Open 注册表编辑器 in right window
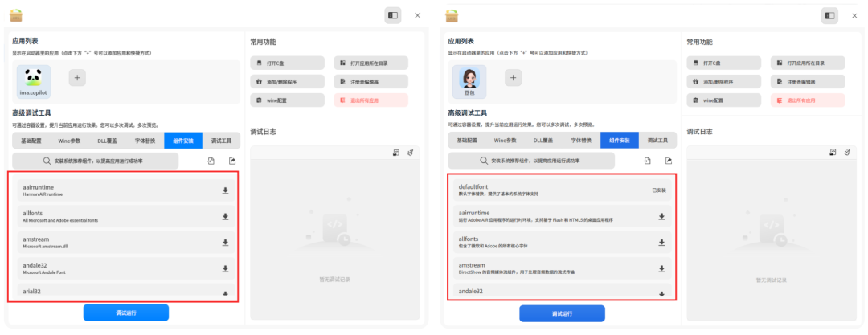Viewport: 868px width, 335px height. coord(807,82)
